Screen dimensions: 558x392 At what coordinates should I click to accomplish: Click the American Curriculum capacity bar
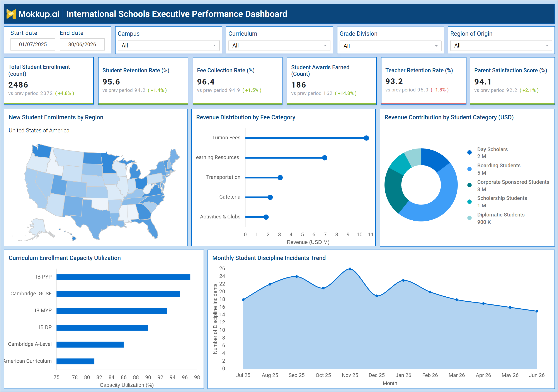click(x=75, y=361)
